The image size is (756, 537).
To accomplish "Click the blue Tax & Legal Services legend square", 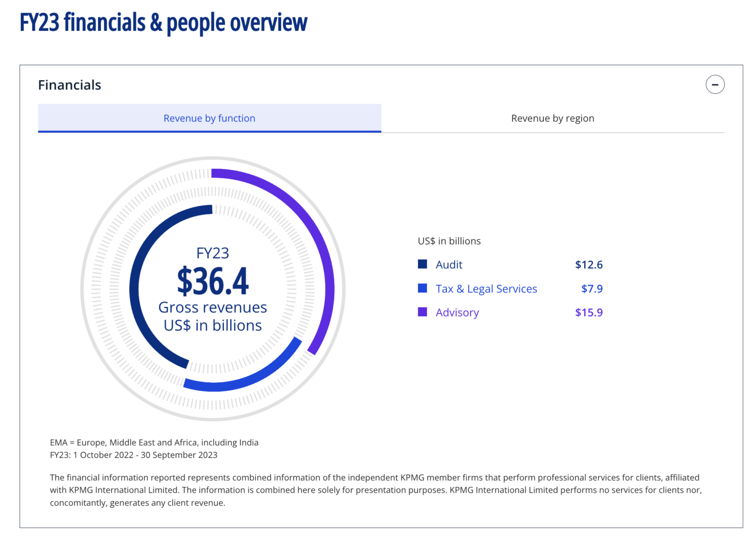I will 422,288.
